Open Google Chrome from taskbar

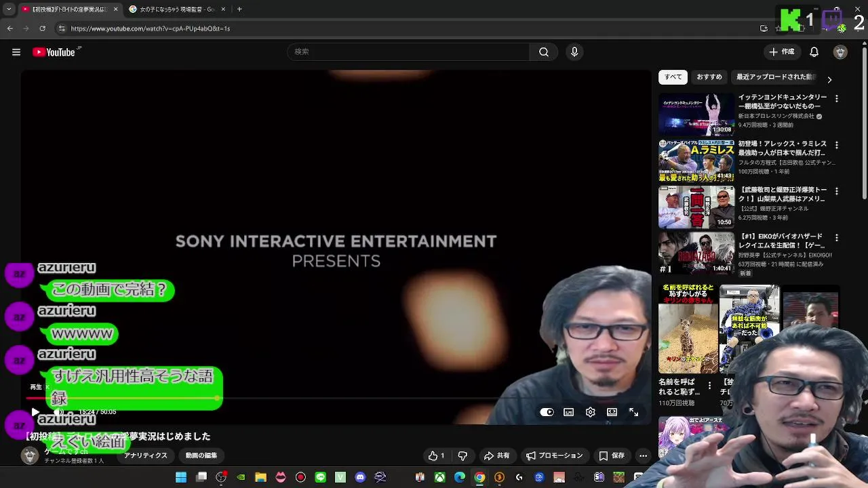click(479, 477)
